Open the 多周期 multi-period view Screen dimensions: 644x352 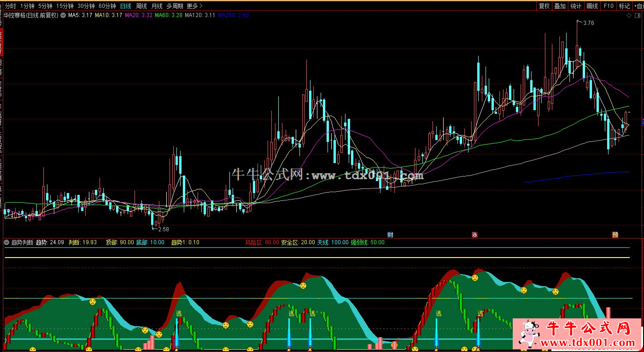[x=175, y=6]
